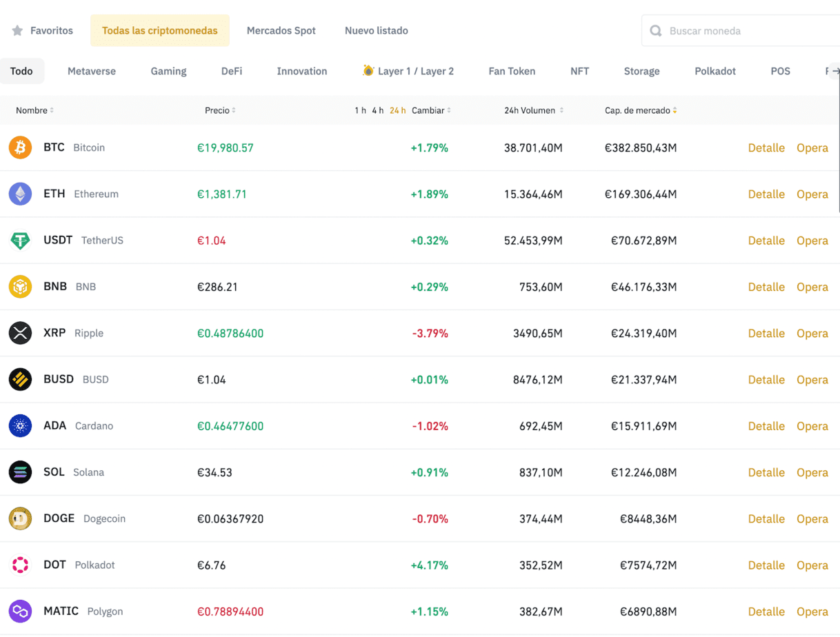Click the TetherUS coin logo
This screenshot has height=637, width=840.
20,241
